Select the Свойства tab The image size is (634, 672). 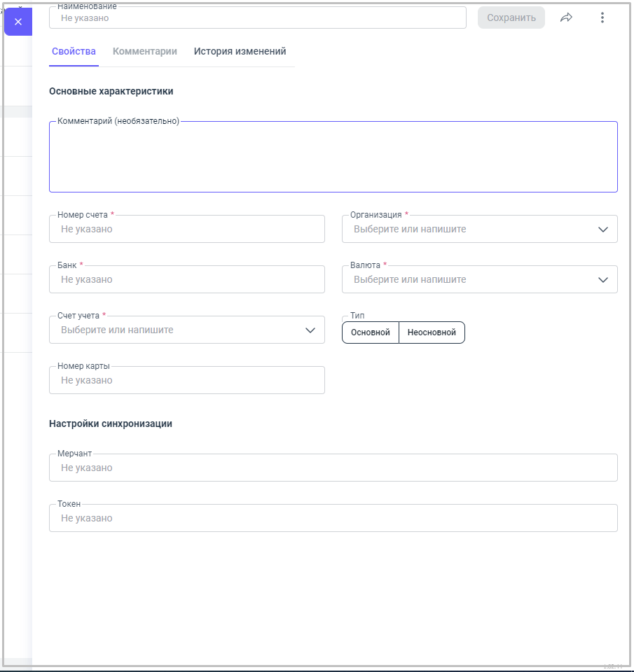(74, 51)
